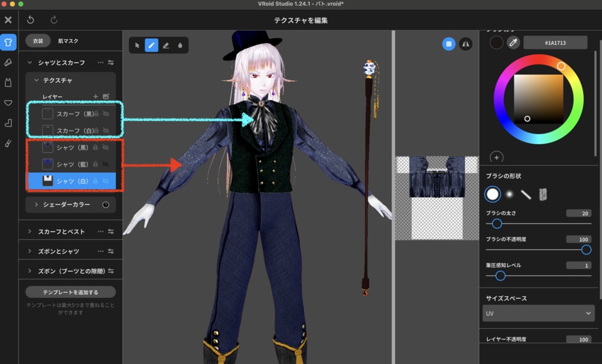This screenshot has width=602, height=364.
Task: Select the textured brush shape
Action: click(x=544, y=193)
